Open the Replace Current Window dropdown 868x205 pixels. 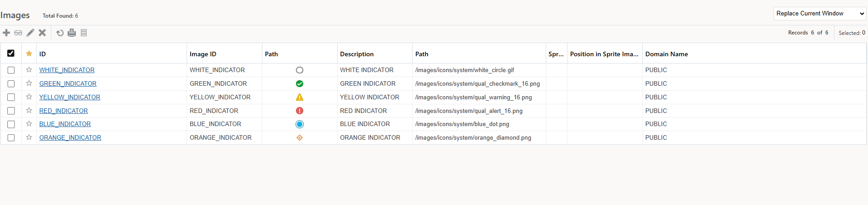pyautogui.click(x=819, y=14)
